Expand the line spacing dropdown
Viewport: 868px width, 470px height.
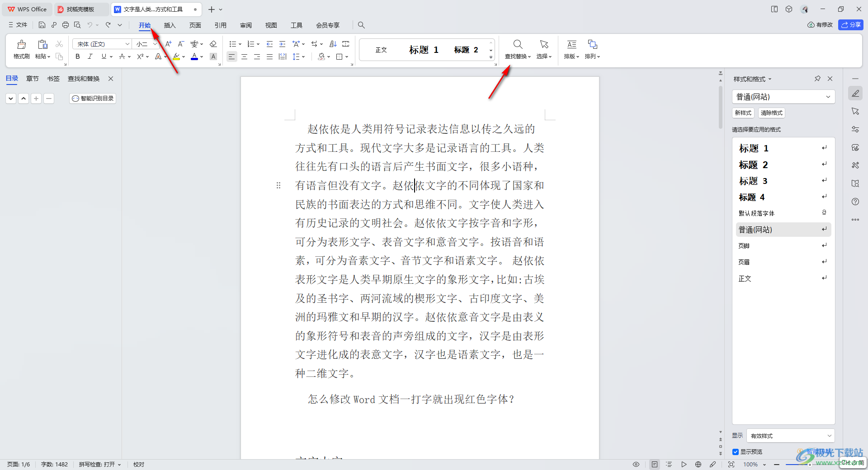(303, 56)
